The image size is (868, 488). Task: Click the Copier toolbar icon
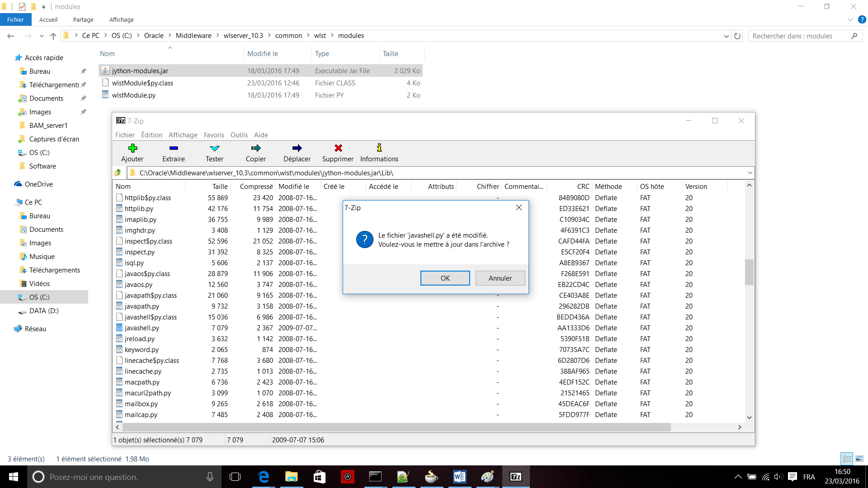click(256, 148)
